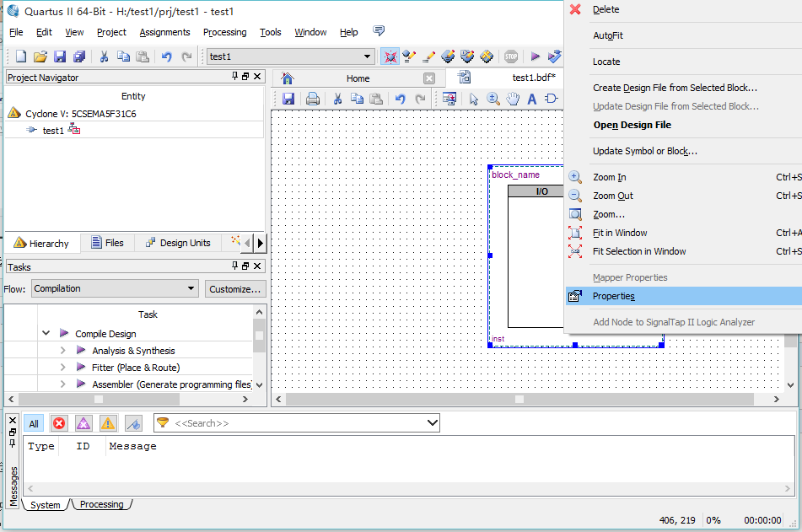802x532 pixels.
Task: Close the Home tab
Action: coord(429,78)
